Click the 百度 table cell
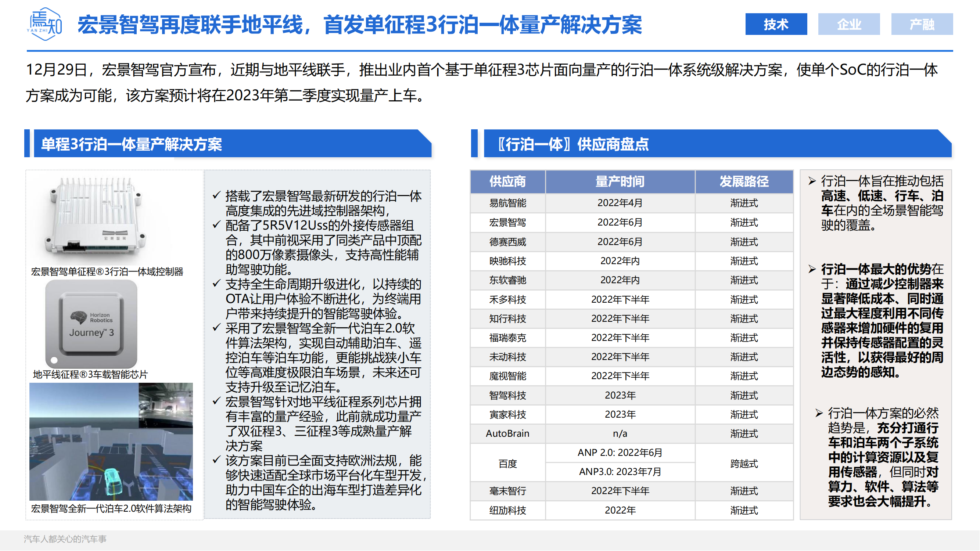 point(508,463)
